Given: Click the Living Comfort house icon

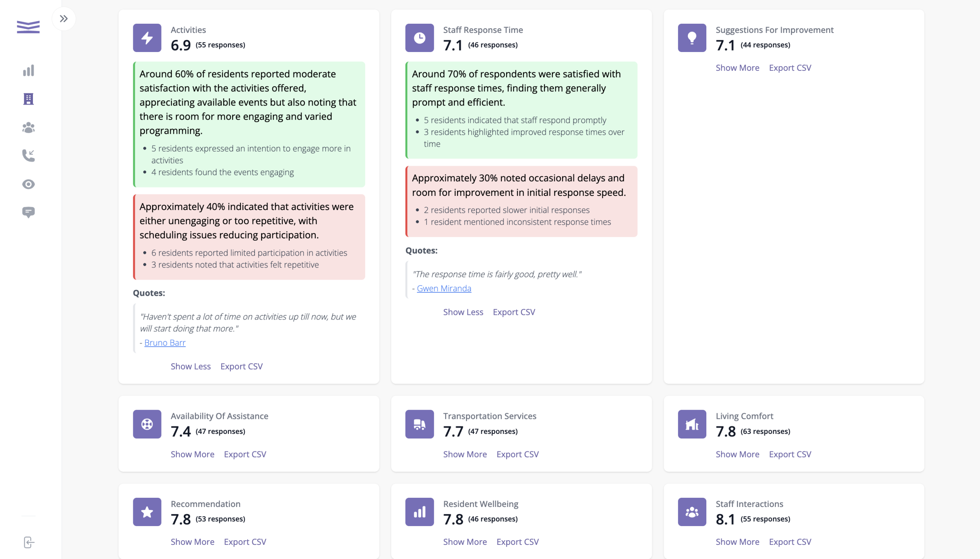Looking at the screenshot, I should [x=692, y=424].
